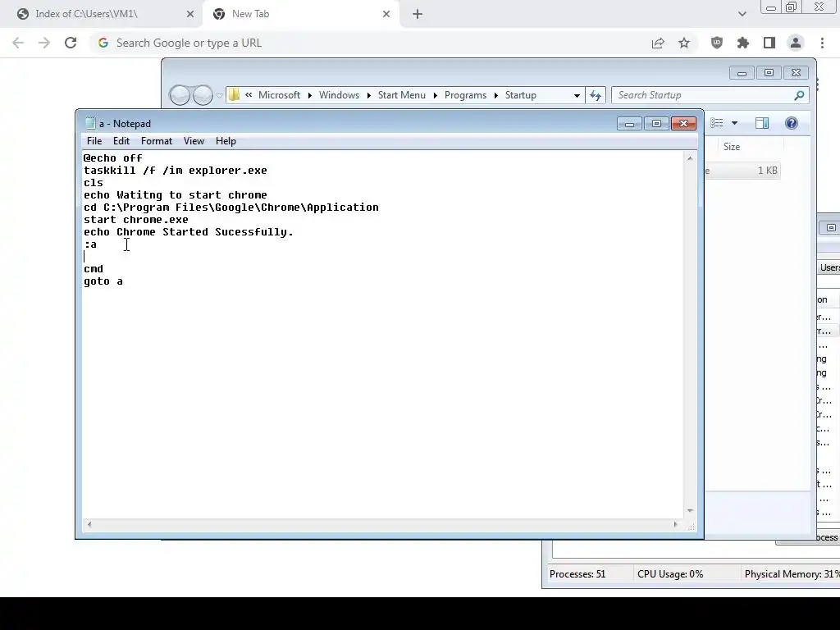Open the uBlock shield extension icon

pyautogui.click(x=717, y=43)
